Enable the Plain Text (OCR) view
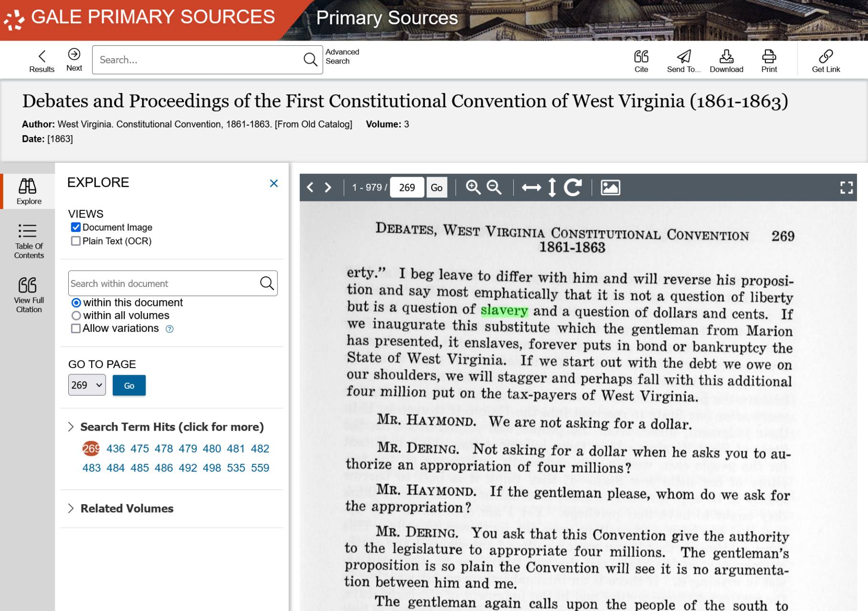Image resolution: width=868 pixels, height=611 pixels. (x=75, y=241)
